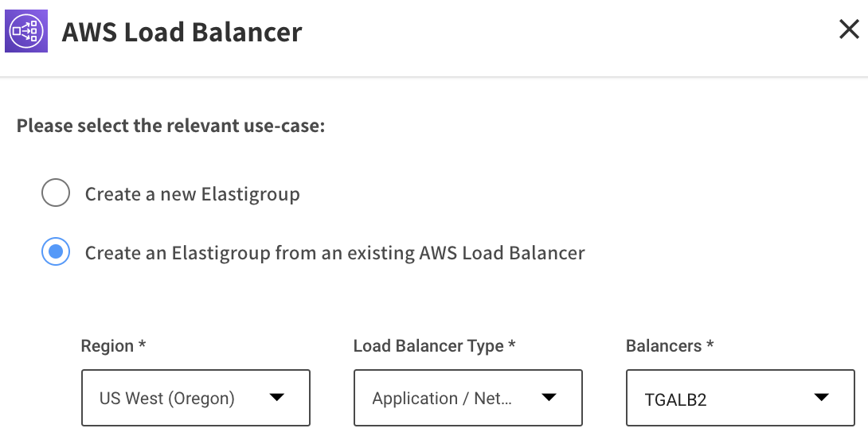Click the arrow in Load Balancer Type dropdown
868x436 pixels.
click(549, 397)
